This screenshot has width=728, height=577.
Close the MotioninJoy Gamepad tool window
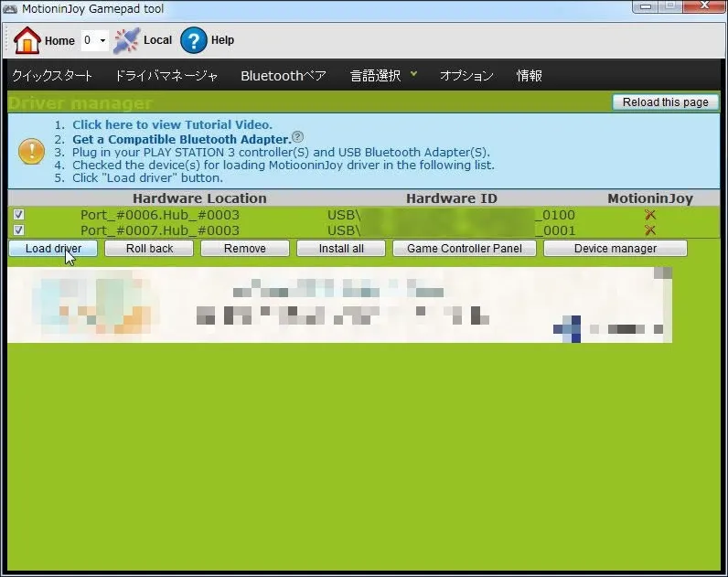705,5
